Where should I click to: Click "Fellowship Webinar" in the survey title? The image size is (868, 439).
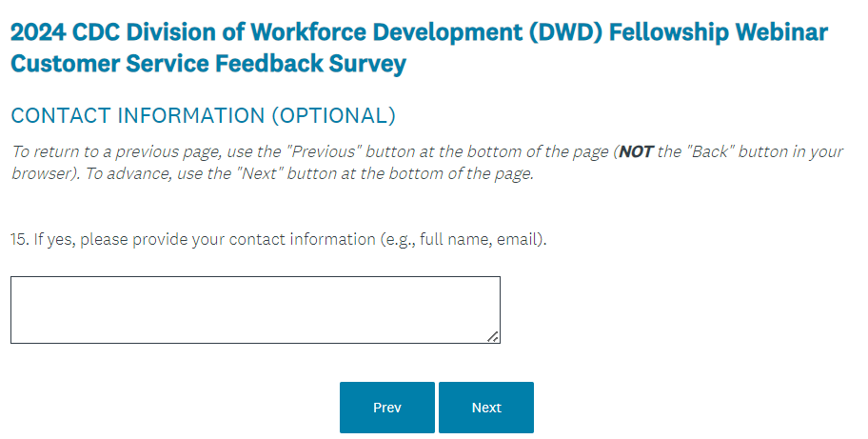(x=719, y=32)
